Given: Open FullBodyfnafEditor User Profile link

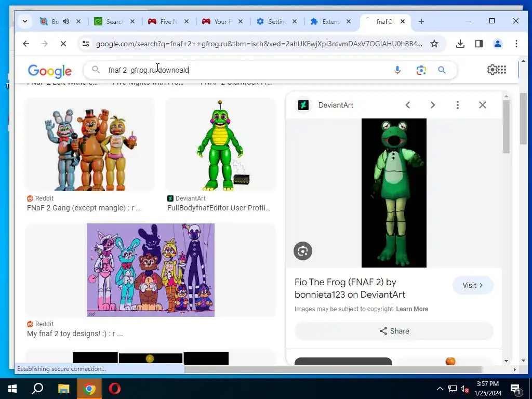Looking at the screenshot, I should tap(219, 208).
